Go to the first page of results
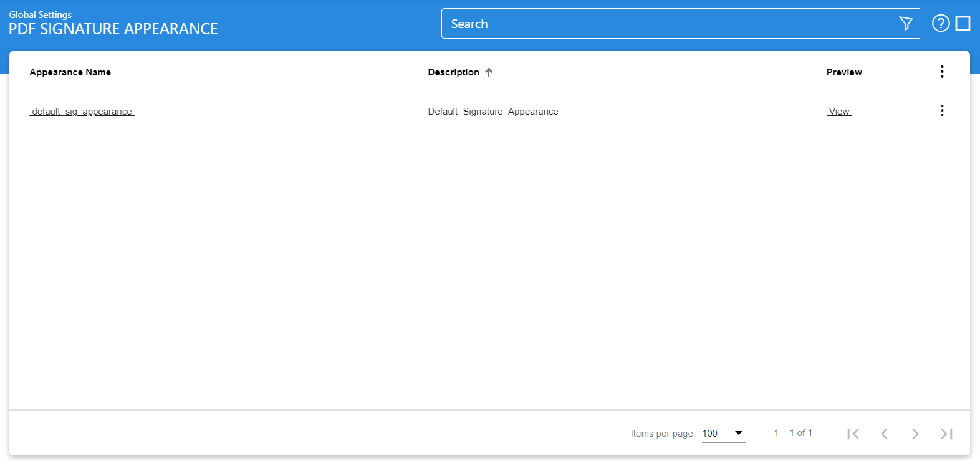Screen dimensions: 980x461 pos(853,434)
